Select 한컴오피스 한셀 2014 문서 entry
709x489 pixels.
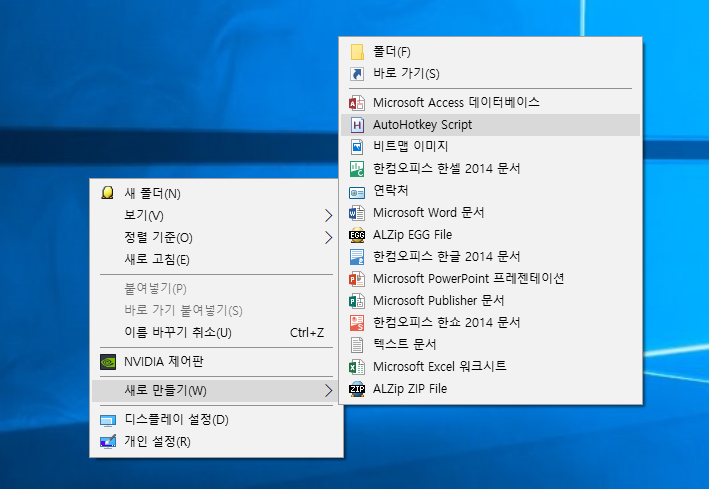pos(490,169)
